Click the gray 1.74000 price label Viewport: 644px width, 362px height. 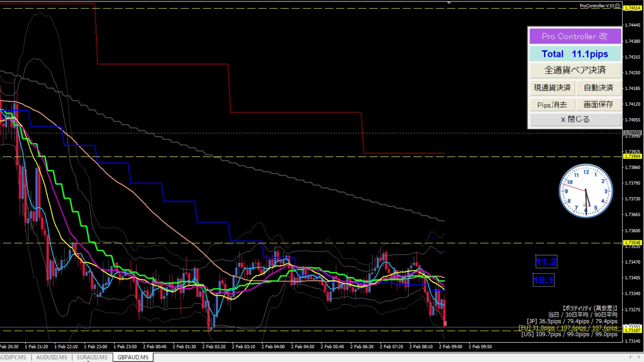(633, 133)
